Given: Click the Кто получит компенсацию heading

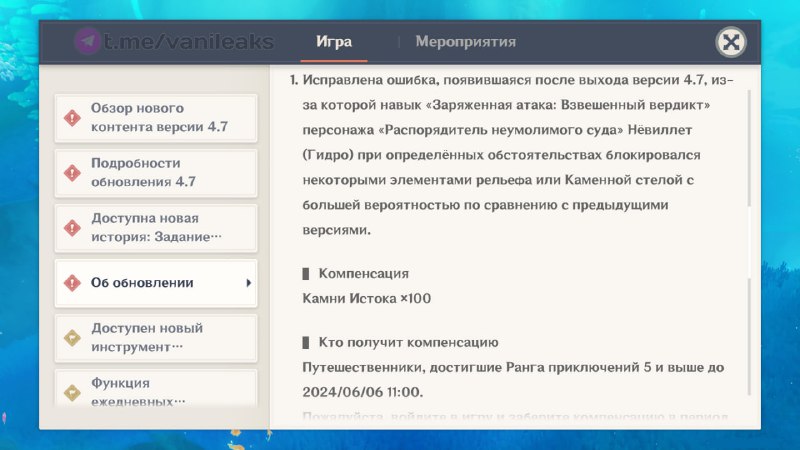Looking at the screenshot, I should click(x=408, y=342).
